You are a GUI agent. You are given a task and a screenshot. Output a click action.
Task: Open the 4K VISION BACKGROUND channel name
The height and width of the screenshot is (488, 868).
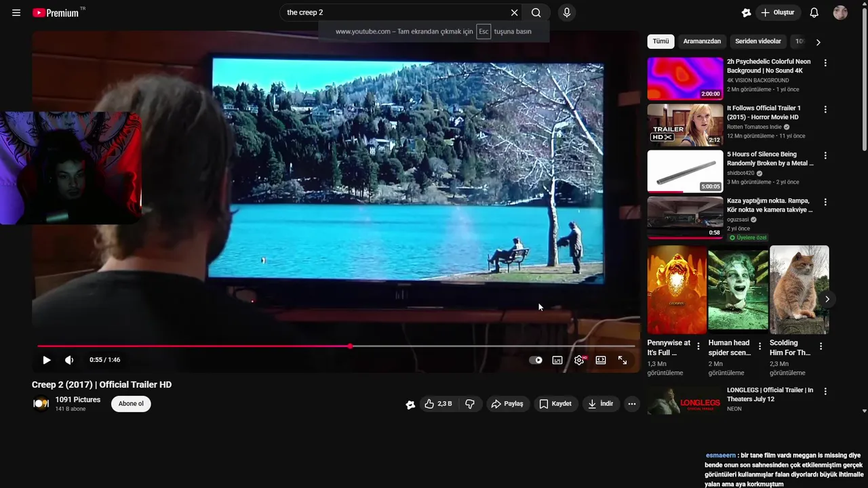pyautogui.click(x=757, y=80)
